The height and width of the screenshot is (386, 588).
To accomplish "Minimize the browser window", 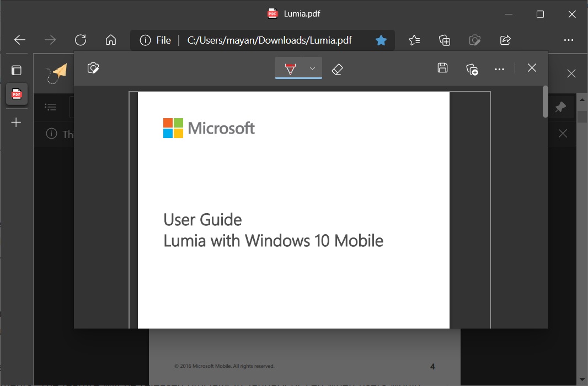I will 509,14.
